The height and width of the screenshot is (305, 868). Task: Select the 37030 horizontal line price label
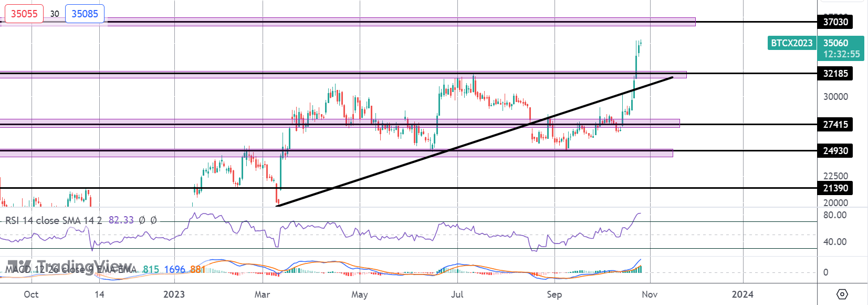(835, 22)
